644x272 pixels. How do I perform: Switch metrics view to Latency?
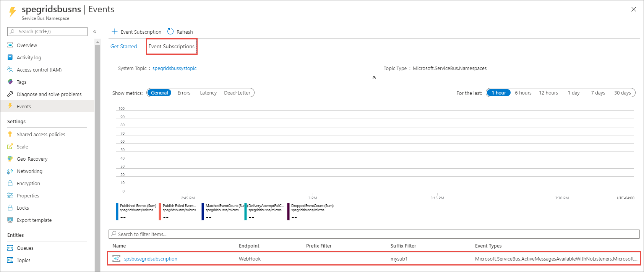(208, 93)
